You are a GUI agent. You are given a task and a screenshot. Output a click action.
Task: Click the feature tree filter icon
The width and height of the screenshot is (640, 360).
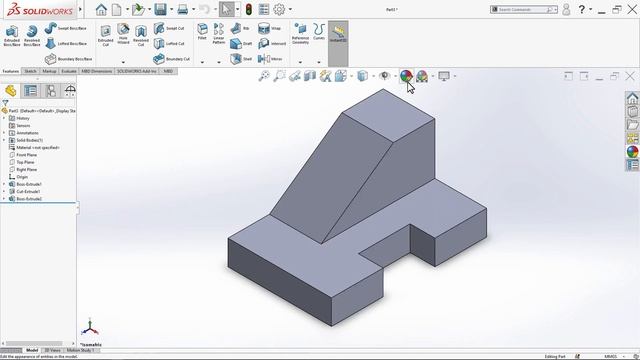pos(5,103)
